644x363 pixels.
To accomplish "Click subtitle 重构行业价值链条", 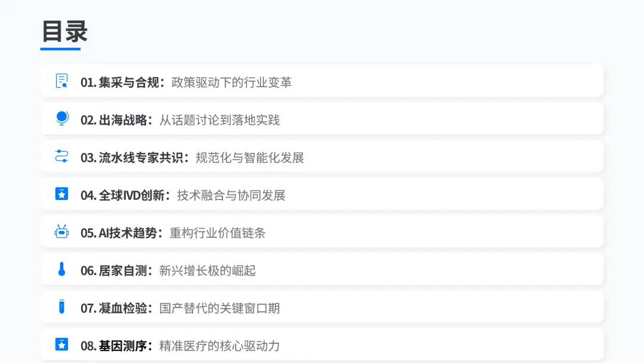I will (x=217, y=233).
